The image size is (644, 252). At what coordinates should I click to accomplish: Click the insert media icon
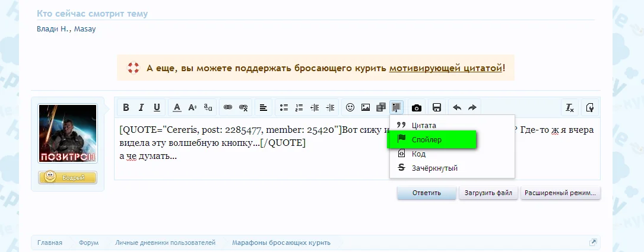[x=380, y=107]
